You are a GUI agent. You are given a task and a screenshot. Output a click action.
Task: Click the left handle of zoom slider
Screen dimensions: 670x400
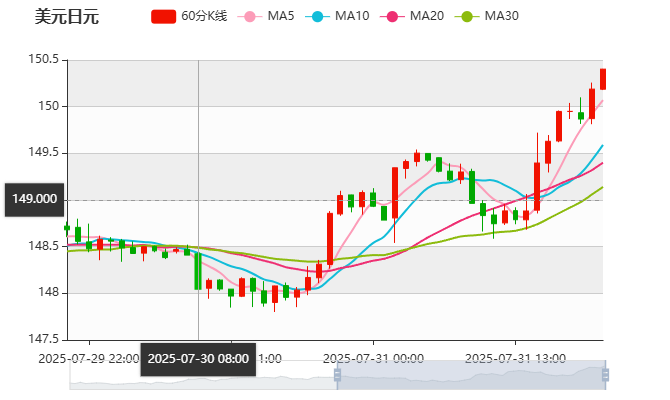coord(334,376)
